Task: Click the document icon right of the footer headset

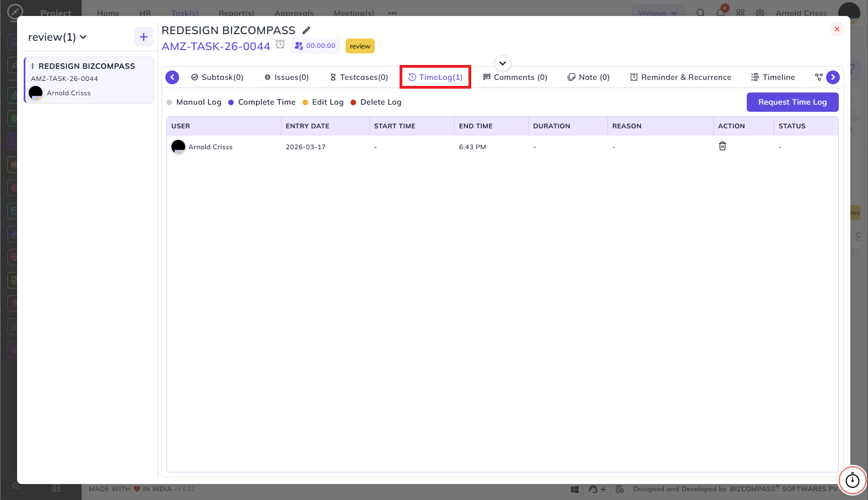Action: click(x=619, y=489)
